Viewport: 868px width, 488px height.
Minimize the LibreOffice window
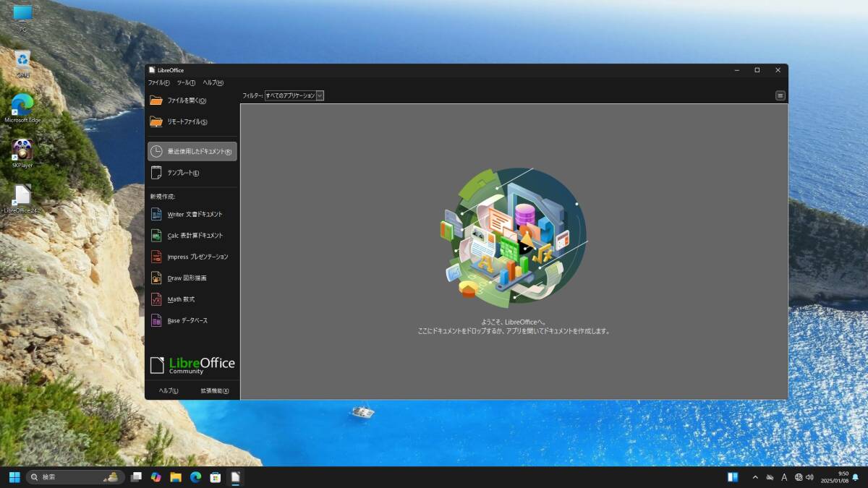tap(736, 70)
